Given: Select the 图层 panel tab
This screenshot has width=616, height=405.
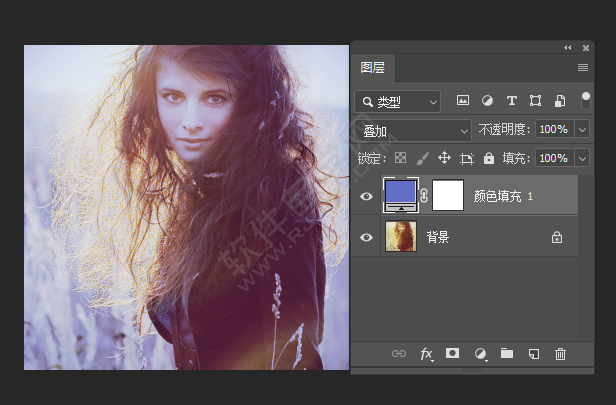Looking at the screenshot, I should point(372,68).
